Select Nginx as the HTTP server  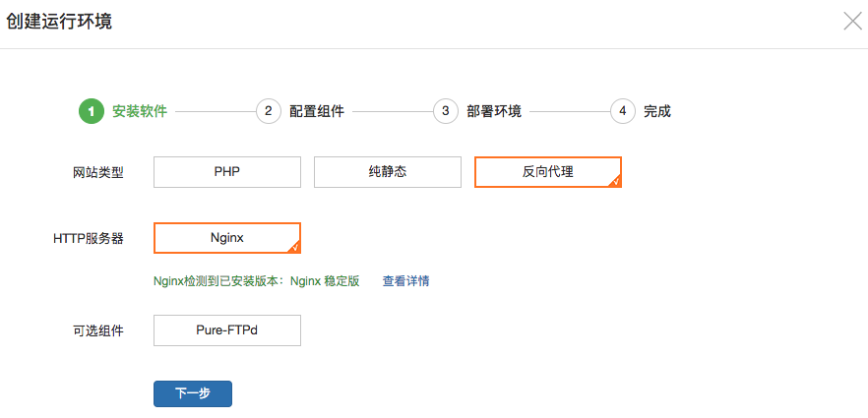[227, 238]
